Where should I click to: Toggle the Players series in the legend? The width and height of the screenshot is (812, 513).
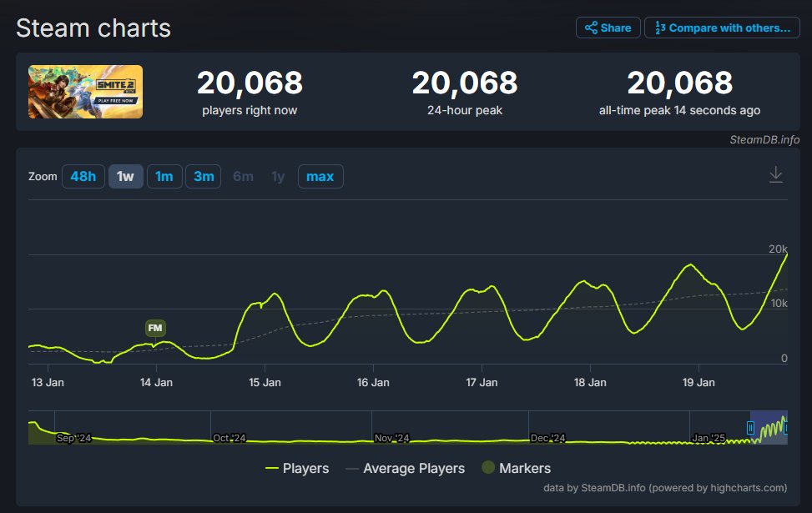(297, 469)
